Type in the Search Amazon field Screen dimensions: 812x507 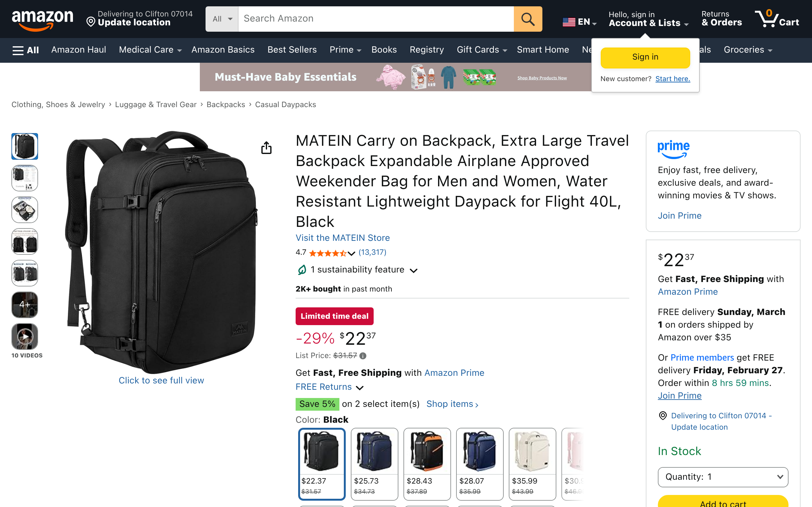tap(376, 19)
